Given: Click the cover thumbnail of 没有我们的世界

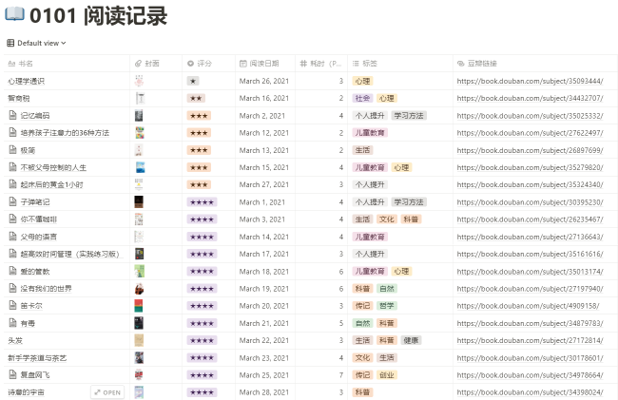Looking at the screenshot, I should point(139,288).
